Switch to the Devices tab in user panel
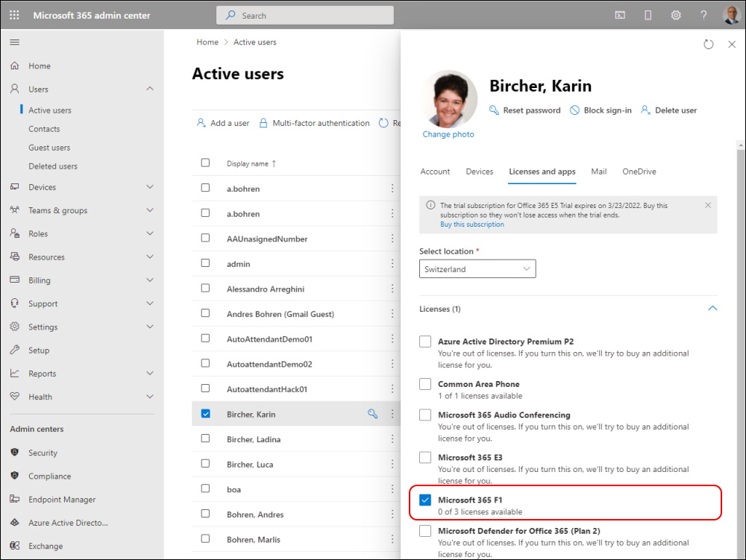 pos(479,172)
